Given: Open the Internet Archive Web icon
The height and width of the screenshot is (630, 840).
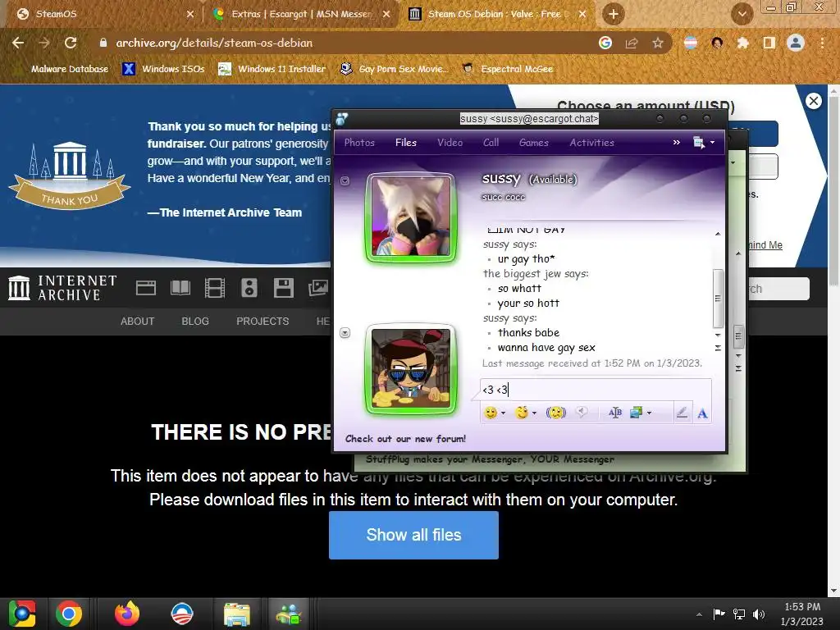Looking at the screenshot, I should coord(146,288).
